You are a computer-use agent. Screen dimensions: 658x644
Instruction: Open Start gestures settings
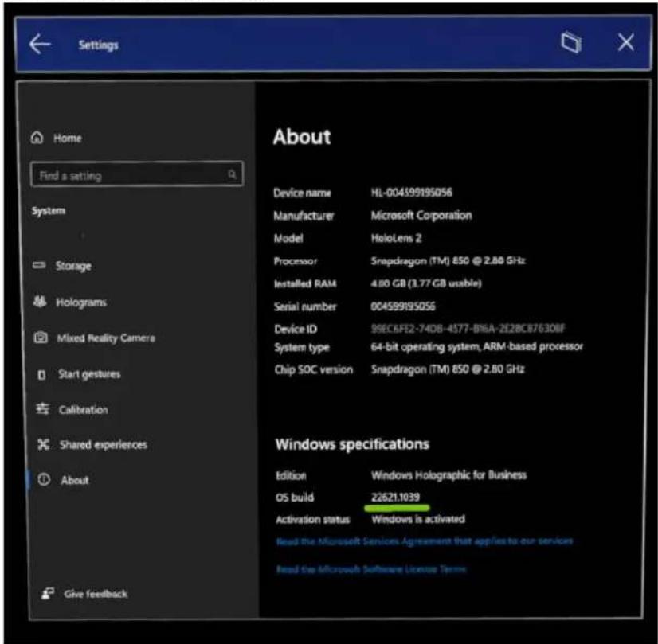pyautogui.click(x=89, y=374)
